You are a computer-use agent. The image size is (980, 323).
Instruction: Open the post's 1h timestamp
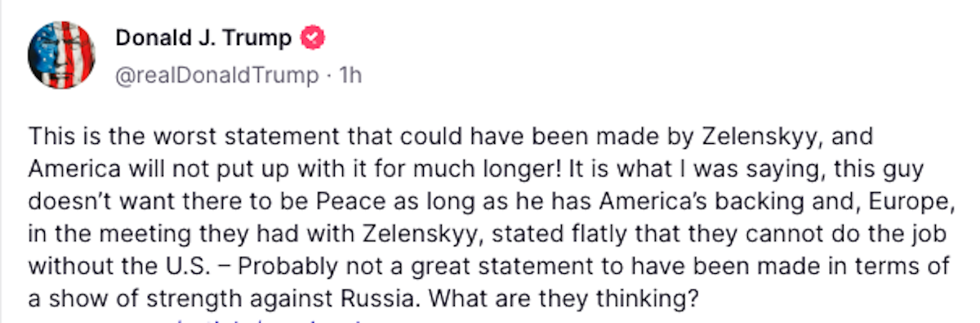350,75
